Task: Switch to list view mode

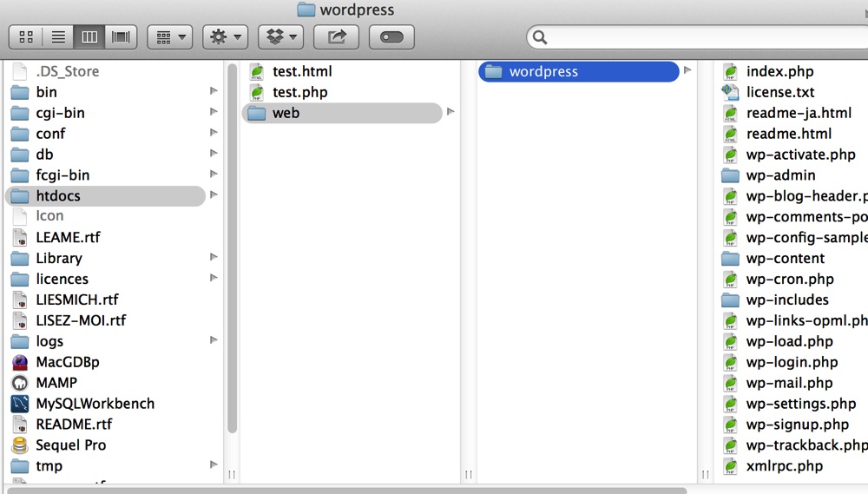Action: 57,36
